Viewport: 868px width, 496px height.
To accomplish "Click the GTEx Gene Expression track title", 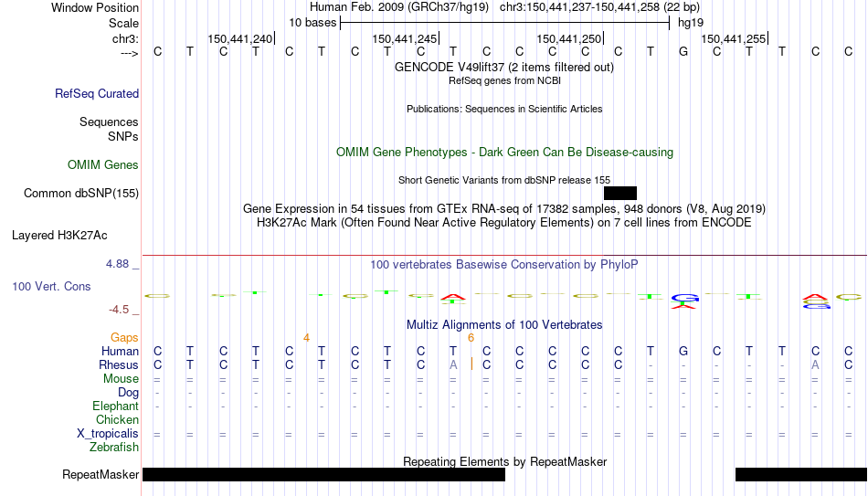I will pos(504,208).
